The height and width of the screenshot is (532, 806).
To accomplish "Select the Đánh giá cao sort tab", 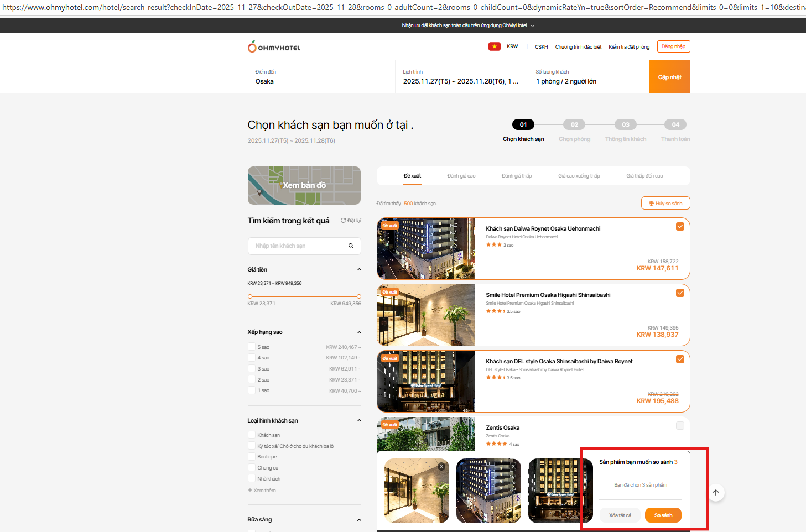I will coord(461,176).
